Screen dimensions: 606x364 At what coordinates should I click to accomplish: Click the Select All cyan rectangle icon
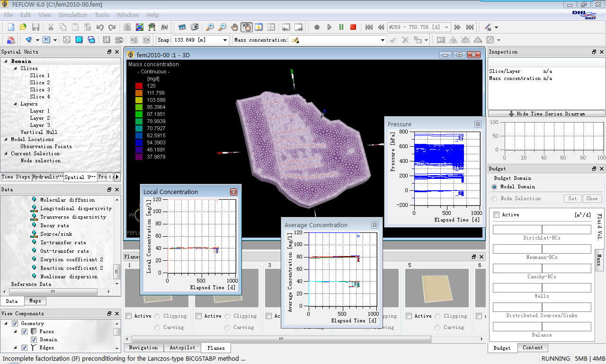[x=79, y=40]
